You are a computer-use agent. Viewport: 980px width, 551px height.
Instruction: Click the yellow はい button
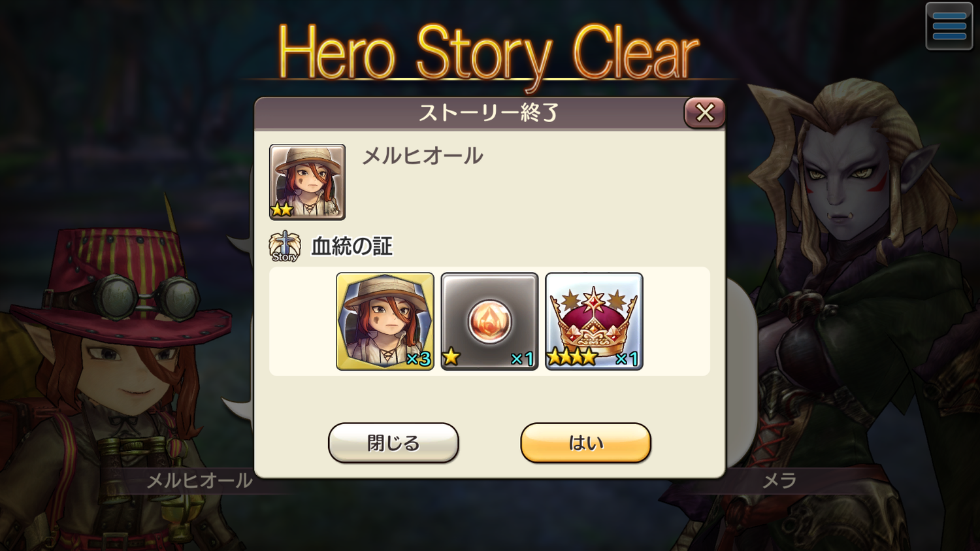(585, 442)
